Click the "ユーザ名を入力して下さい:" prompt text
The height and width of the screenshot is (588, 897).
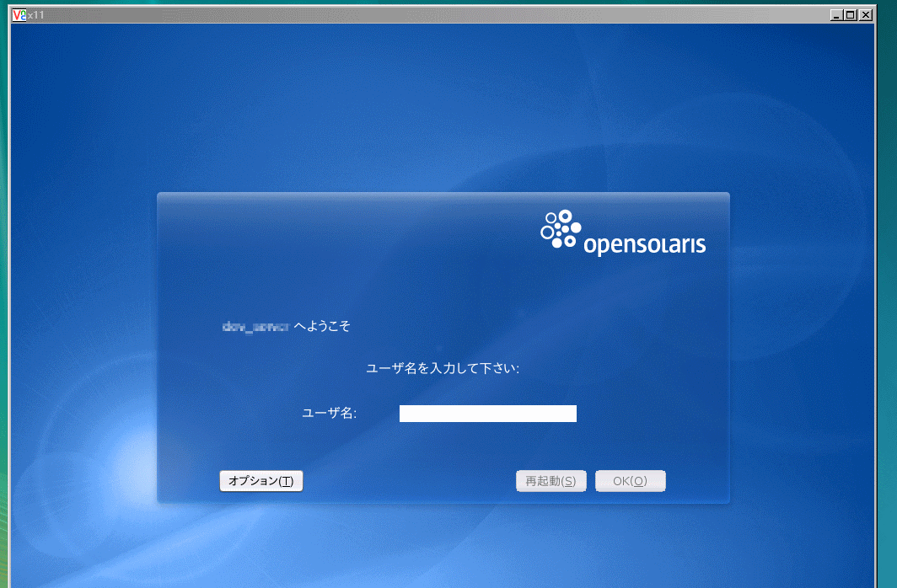pyautogui.click(x=443, y=368)
